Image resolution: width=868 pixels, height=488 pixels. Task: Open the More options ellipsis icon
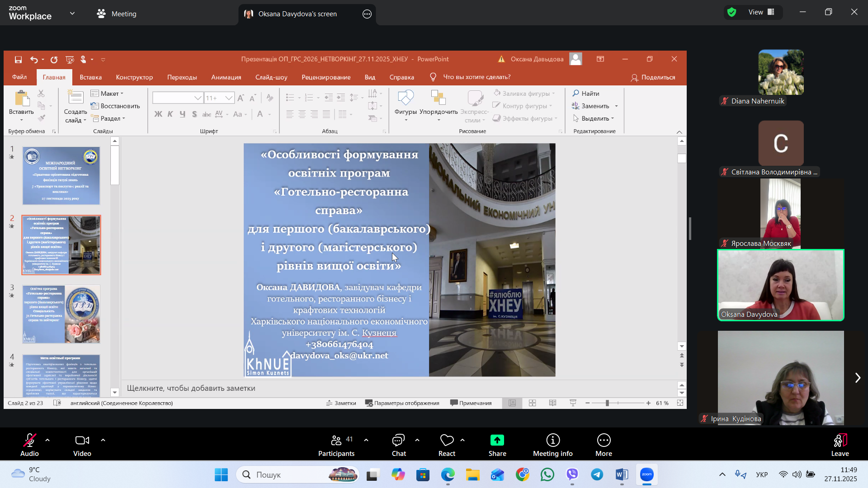tap(604, 441)
